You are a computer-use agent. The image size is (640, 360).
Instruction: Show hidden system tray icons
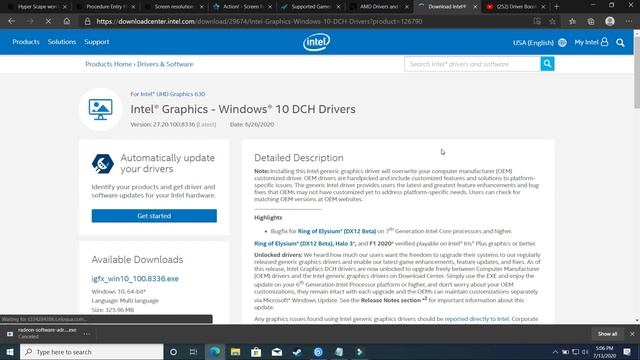[555, 352]
